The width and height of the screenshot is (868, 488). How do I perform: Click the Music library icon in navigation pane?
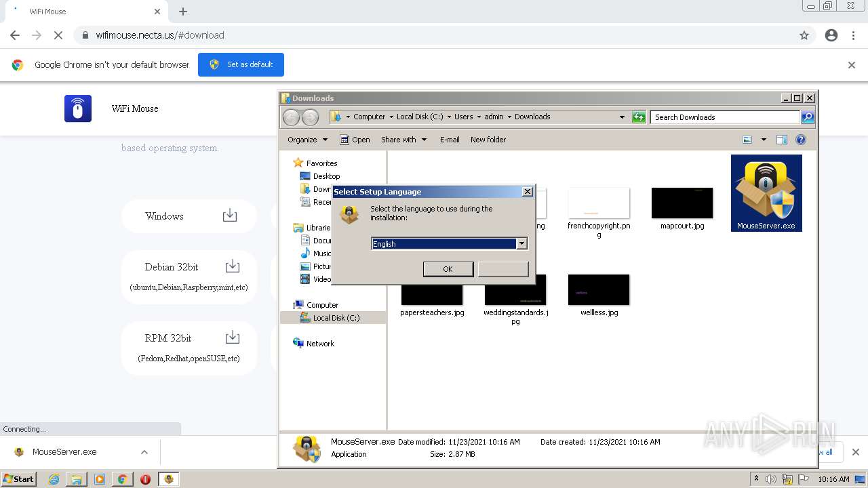[306, 253]
